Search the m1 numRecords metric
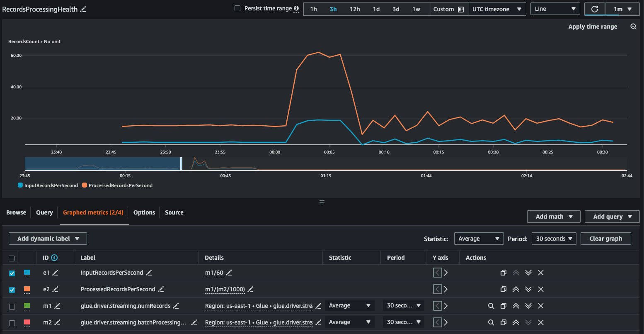This screenshot has height=334, width=644. click(x=491, y=306)
